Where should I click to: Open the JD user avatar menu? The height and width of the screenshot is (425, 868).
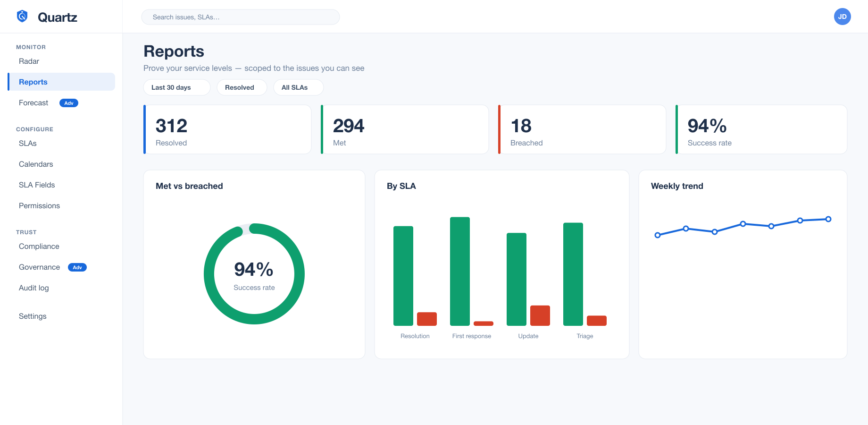point(842,17)
